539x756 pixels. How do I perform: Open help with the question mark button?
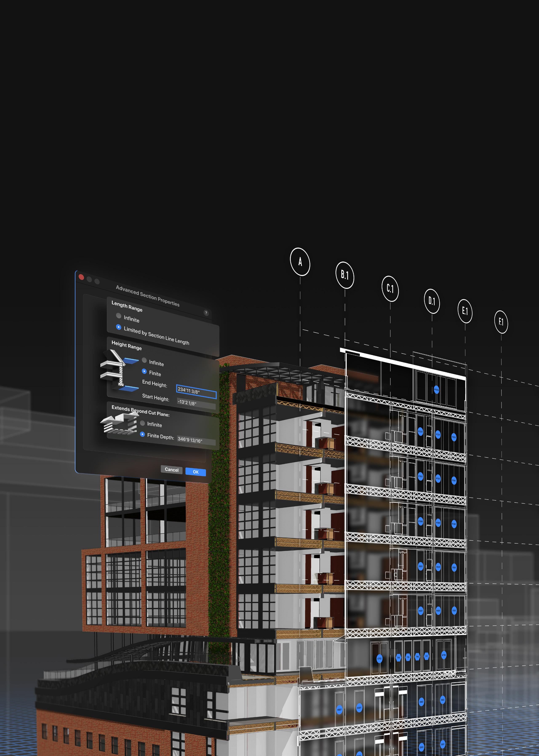(206, 312)
